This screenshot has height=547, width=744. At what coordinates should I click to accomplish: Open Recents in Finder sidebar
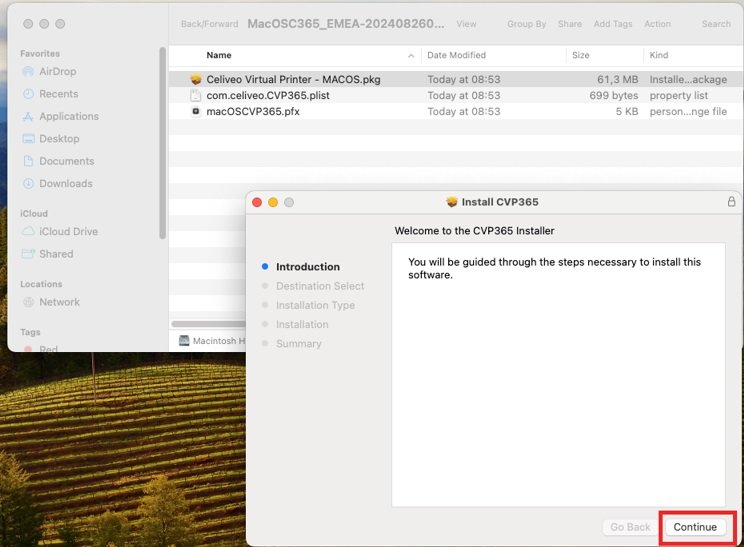(59, 94)
